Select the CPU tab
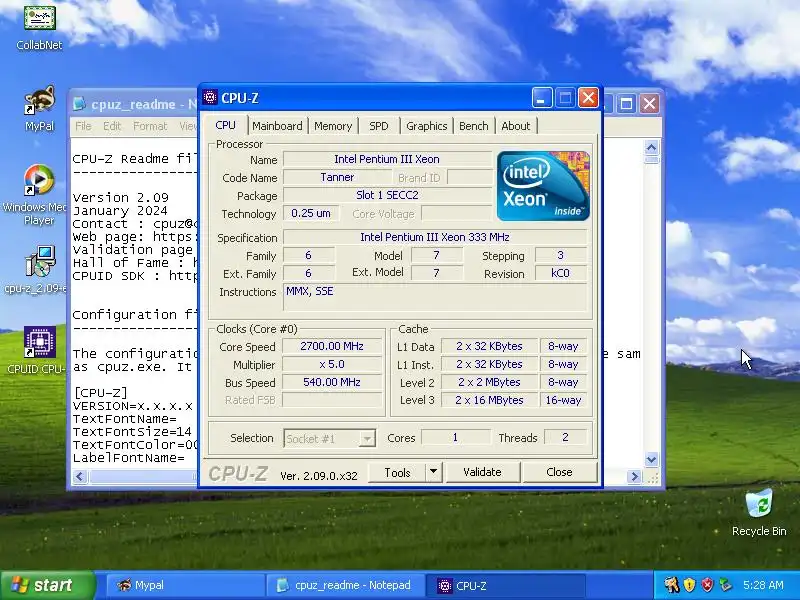This screenshot has height=600, width=800. (226, 125)
